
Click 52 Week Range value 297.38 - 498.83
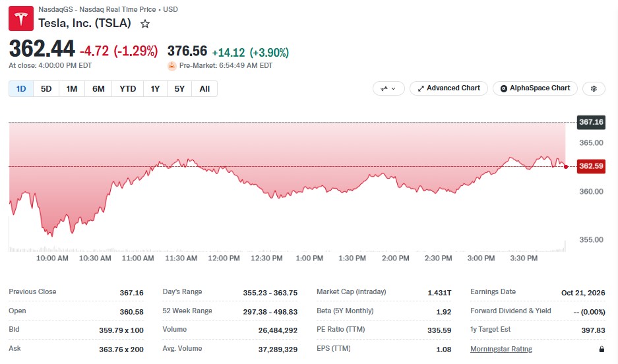click(270, 312)
